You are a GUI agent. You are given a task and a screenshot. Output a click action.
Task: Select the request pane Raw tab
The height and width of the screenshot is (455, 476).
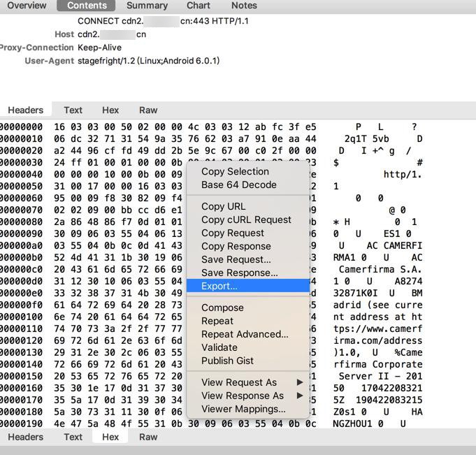pos(148,110)
